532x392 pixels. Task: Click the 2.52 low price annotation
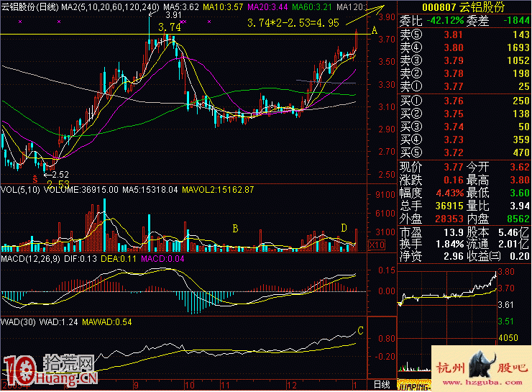coord(60,175)
